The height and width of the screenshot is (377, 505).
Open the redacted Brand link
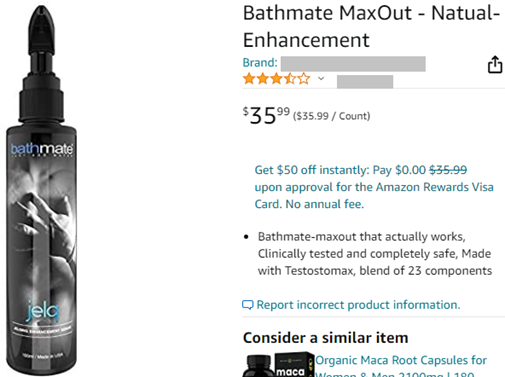[x=353, y=64]
